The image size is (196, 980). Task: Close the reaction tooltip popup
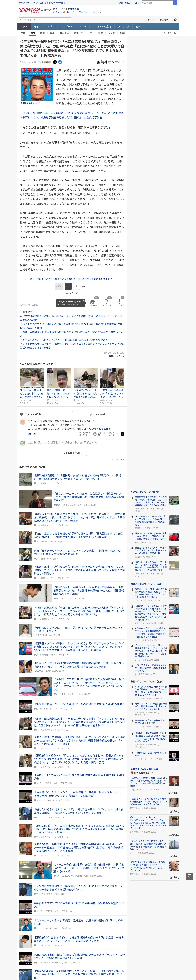[x=84, y=301]
